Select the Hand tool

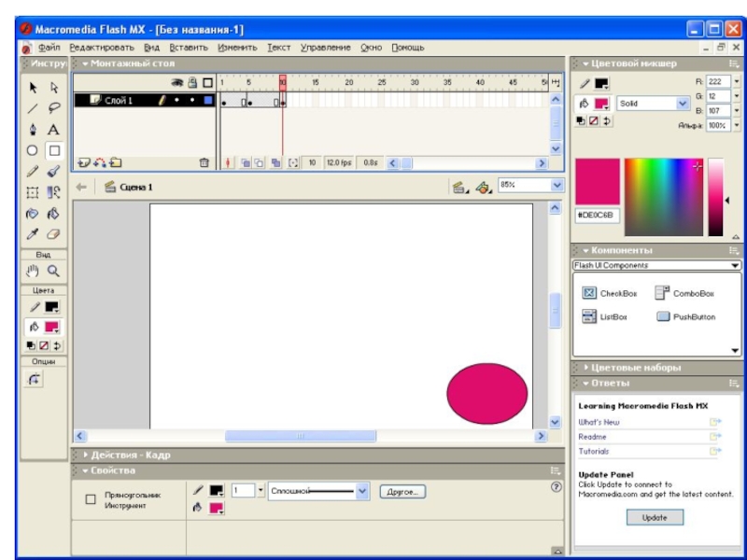coord(32,272)
